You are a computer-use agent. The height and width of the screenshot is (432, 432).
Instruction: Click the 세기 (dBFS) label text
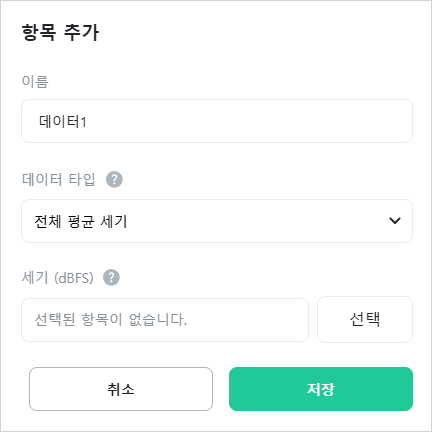pyautogui.click(x=58, y=277)
